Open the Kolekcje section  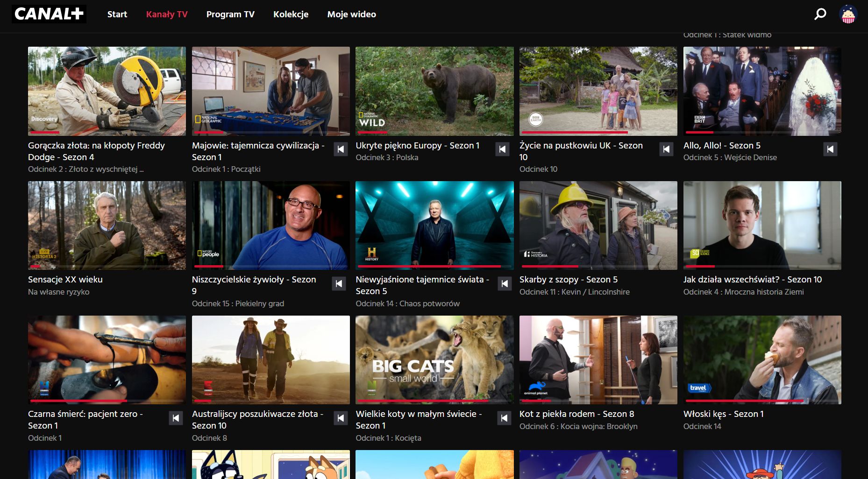click(291, 14)
